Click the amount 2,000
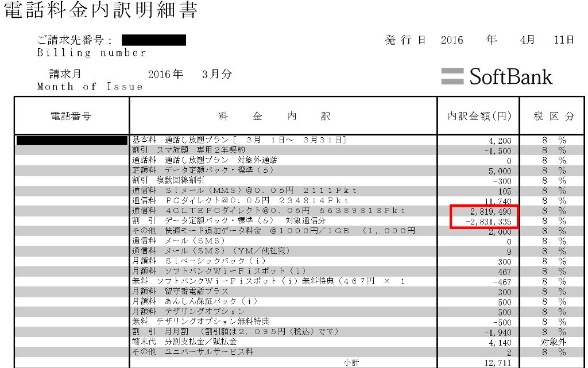The image size is (588, 368). coord(500,232)
